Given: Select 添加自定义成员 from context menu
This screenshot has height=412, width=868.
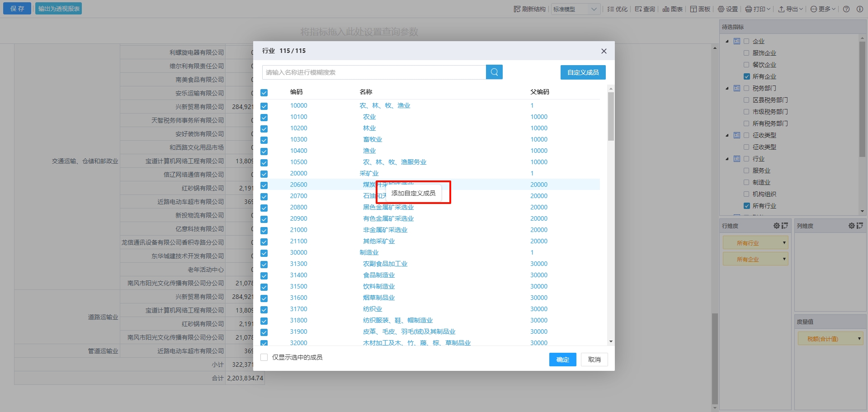Looking at the screenshot, I should (x=413, y=193).
